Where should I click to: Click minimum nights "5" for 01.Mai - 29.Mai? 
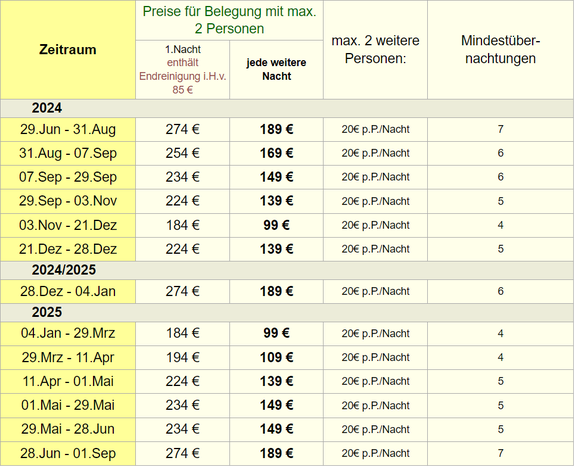[501, 405]
